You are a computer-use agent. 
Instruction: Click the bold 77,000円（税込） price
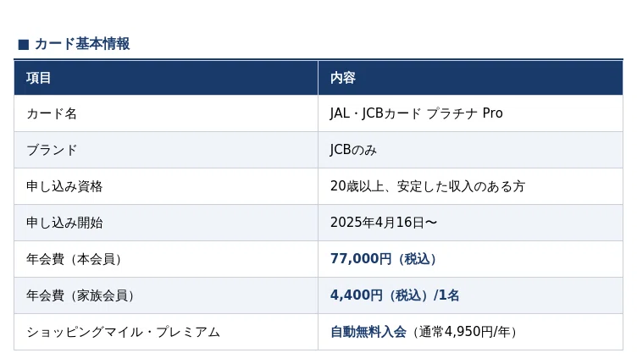383,258
